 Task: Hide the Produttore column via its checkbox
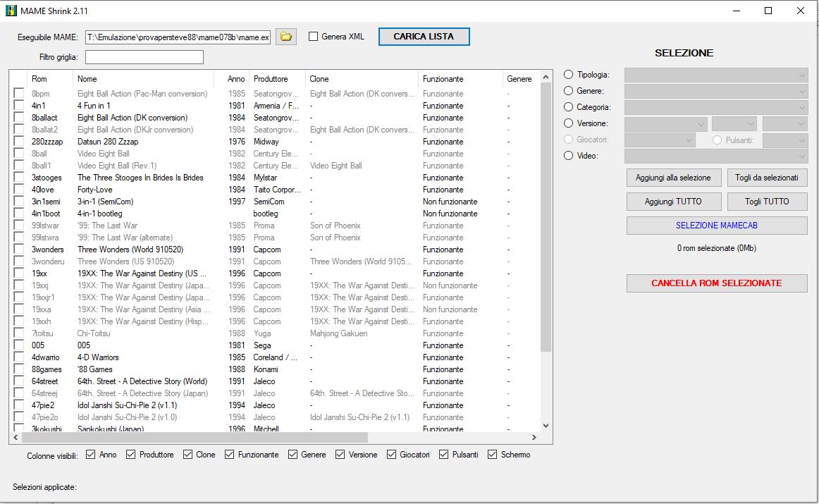tap(130, 455)
